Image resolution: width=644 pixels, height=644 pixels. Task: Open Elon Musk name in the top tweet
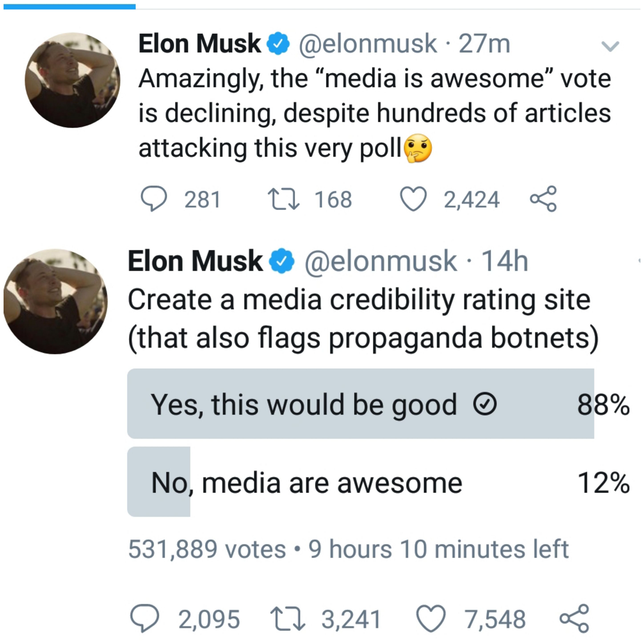click(x=199, y=44)
